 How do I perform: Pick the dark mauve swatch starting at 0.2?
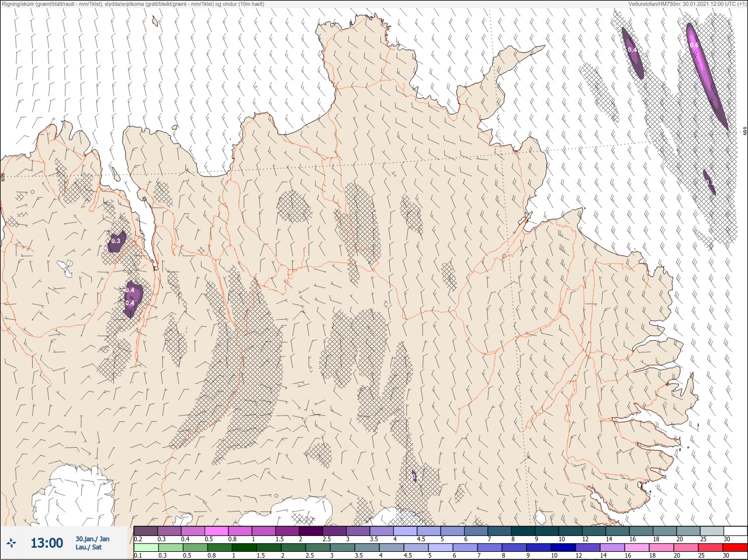pos(146,531)
